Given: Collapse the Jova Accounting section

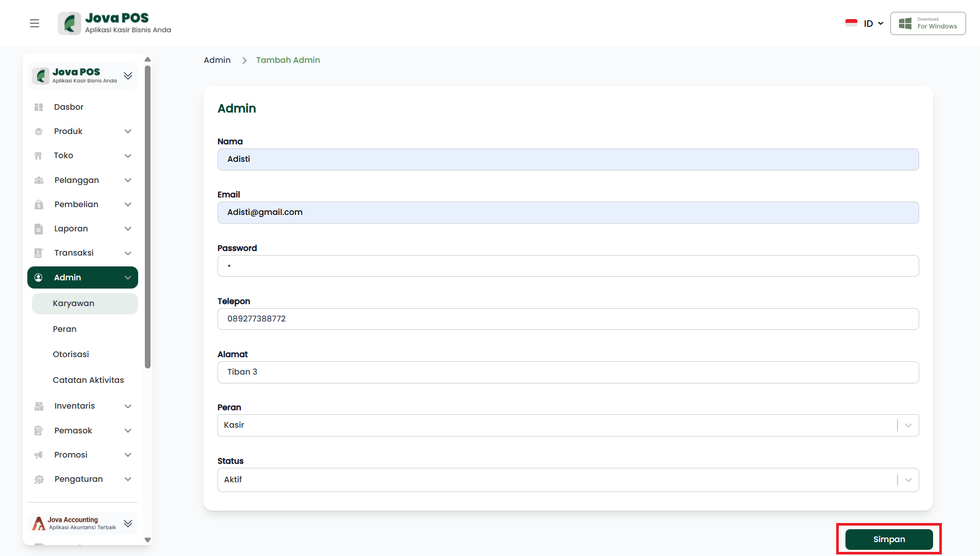Looking at the screenshot, I should coord(128,524).
